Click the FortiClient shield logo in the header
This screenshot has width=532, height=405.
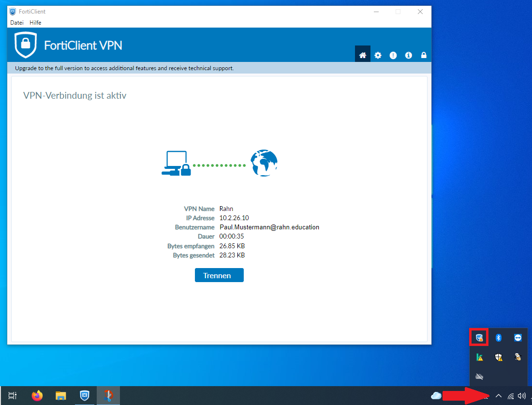(27, 45)
